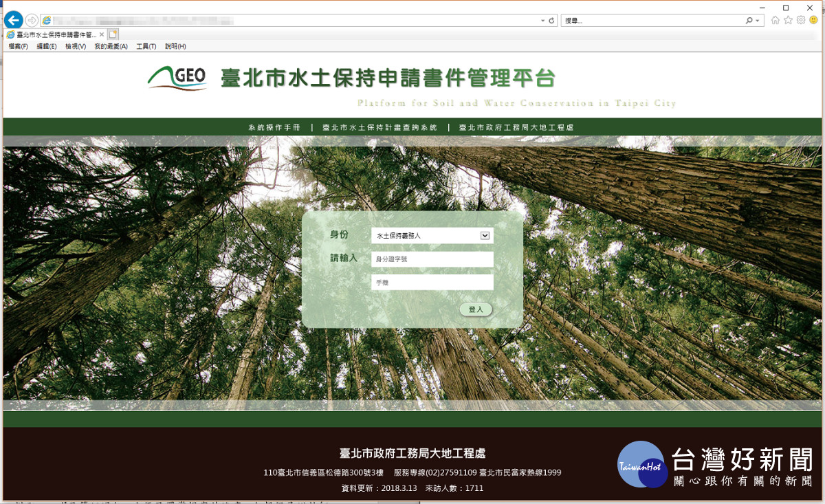Open the 檔案(F) menu

pos(19,46)
